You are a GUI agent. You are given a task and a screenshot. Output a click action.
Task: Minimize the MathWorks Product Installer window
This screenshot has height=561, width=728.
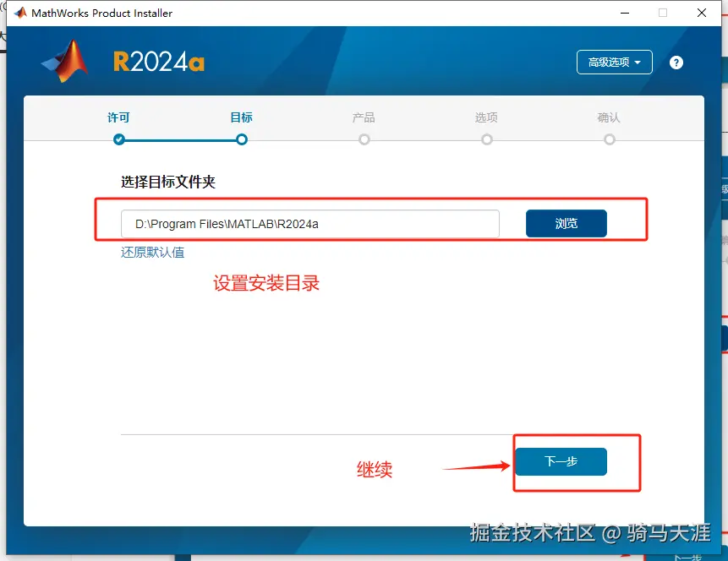(625, 13)
